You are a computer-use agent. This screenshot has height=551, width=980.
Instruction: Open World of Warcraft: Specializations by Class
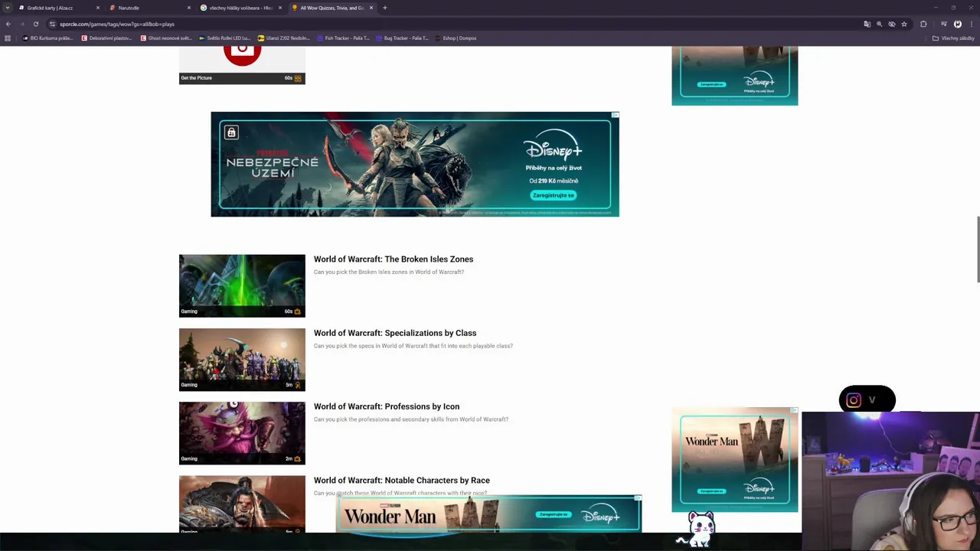click(395, 333)
